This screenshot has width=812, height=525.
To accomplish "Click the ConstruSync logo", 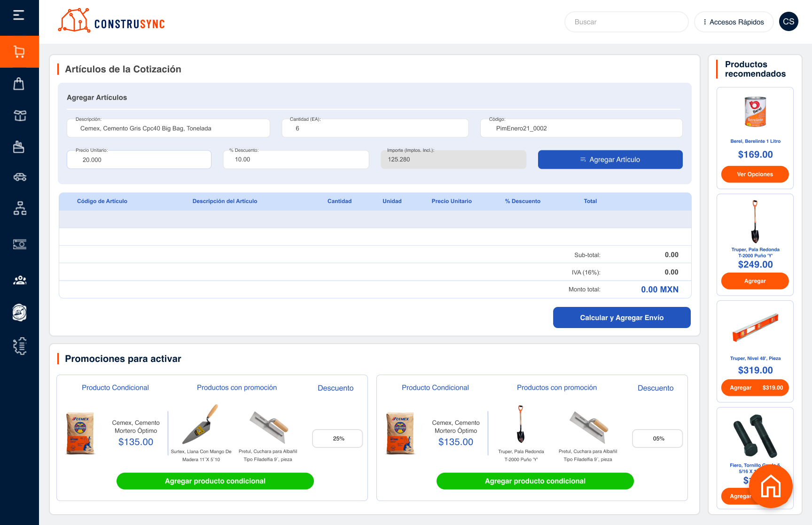I will [x=111, y=21].
